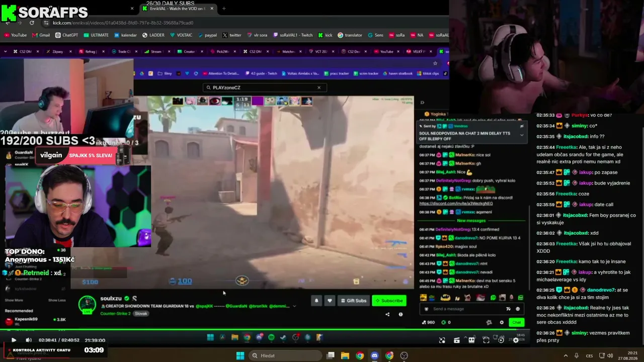Subscribe to soulxzu
This screenshot has width=644, height=362.
click(x=389, y=301)
